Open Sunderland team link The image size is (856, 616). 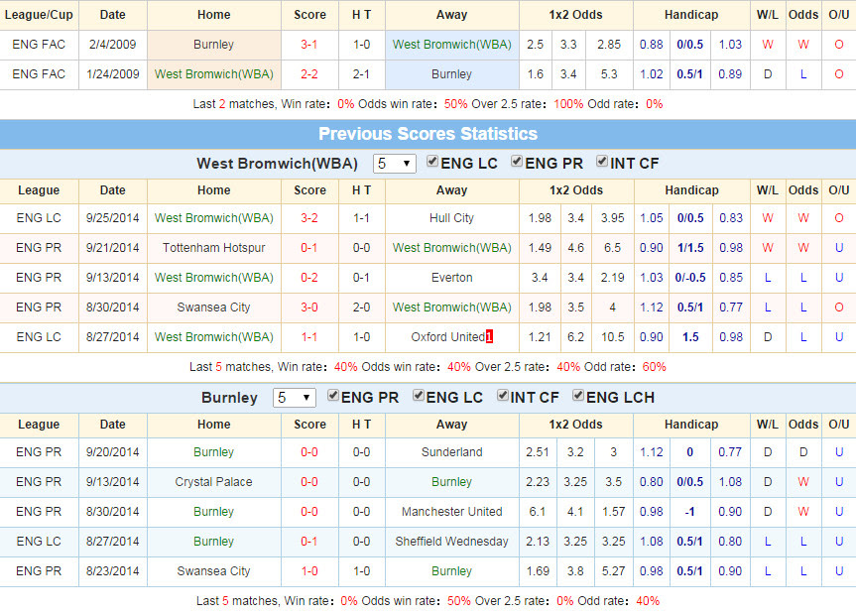point(451,452)
